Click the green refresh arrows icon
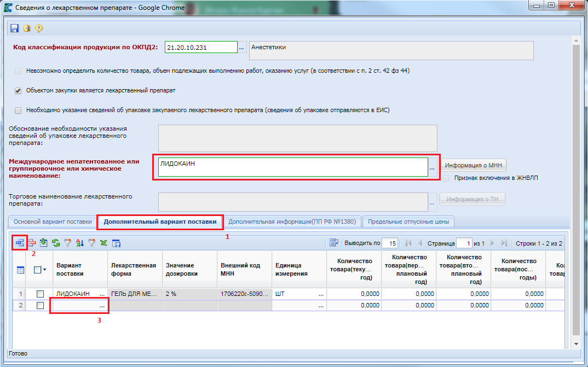Viewport: 588px width, 367px height. (56, 243)
